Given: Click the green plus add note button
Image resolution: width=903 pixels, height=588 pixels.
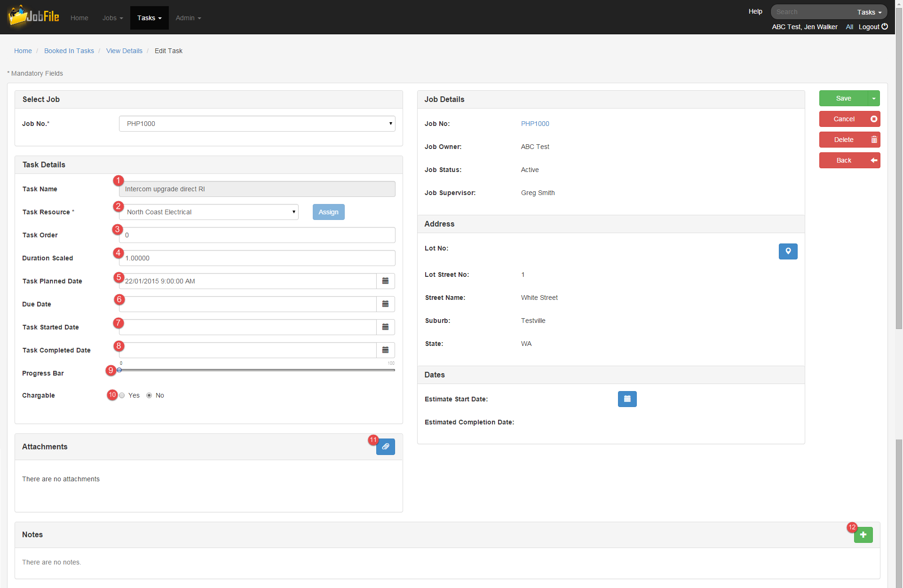Looking at the screenshot, I should tap(863, 535).
